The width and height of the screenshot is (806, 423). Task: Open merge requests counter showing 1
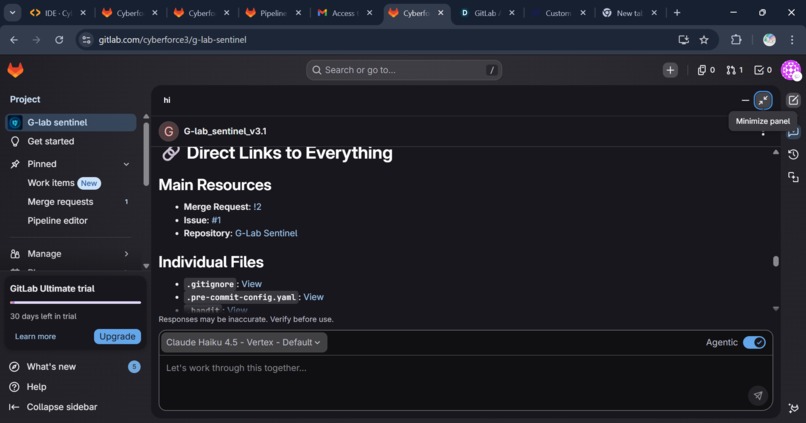point(734,70)
